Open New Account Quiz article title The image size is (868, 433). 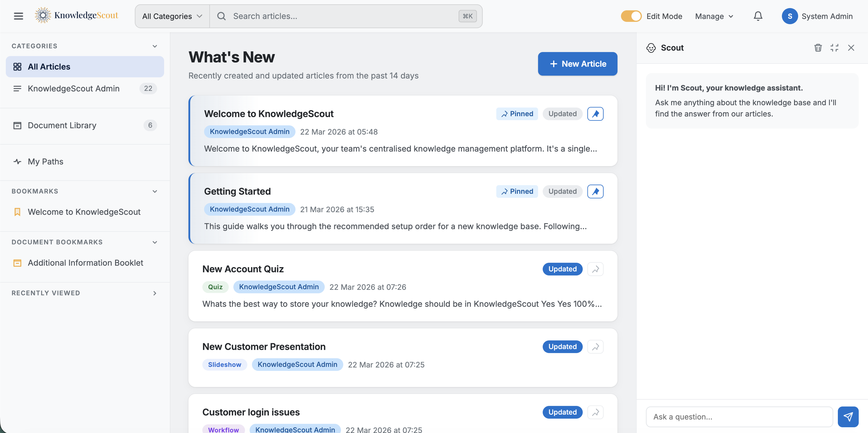[x=243, y=269]
